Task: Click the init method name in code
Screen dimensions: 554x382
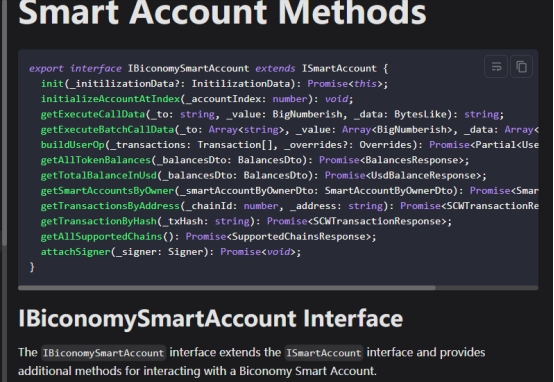Action: point(52,84)
